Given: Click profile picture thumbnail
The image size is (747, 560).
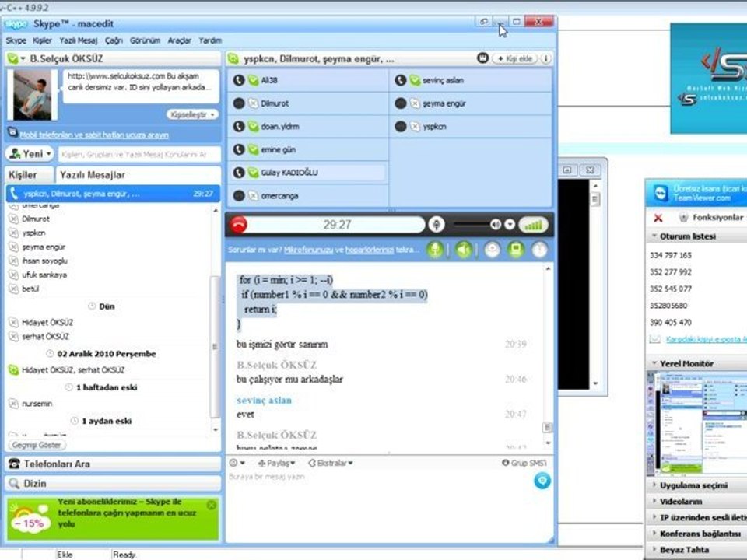Looking at the screenshot, I should 32,94.
